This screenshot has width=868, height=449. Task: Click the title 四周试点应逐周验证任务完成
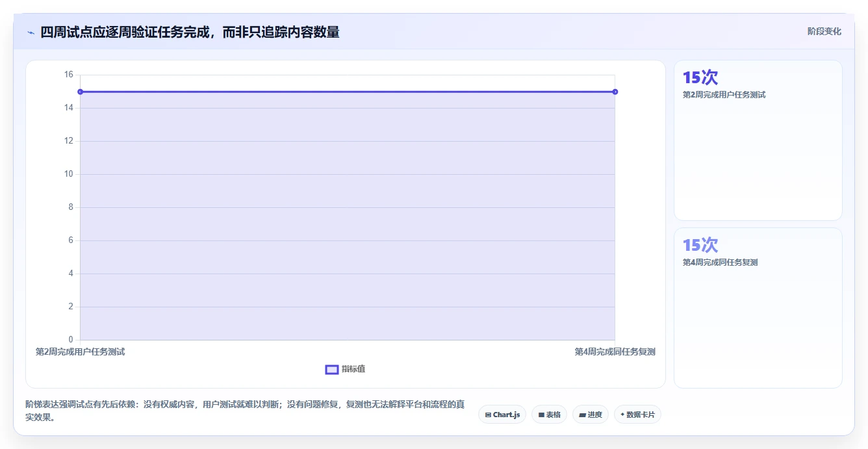pyautogui.click(x=190, y=32)
